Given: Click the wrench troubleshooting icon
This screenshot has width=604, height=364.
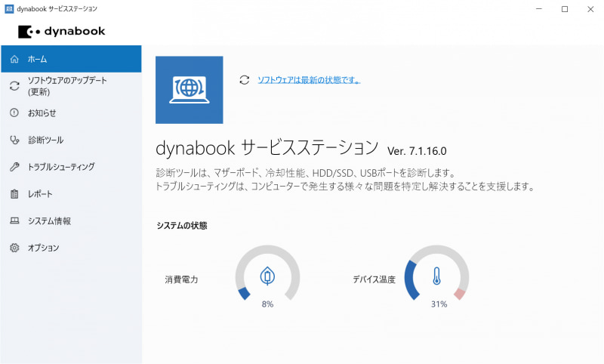Looking at the screenshot, I should [14, 167].
